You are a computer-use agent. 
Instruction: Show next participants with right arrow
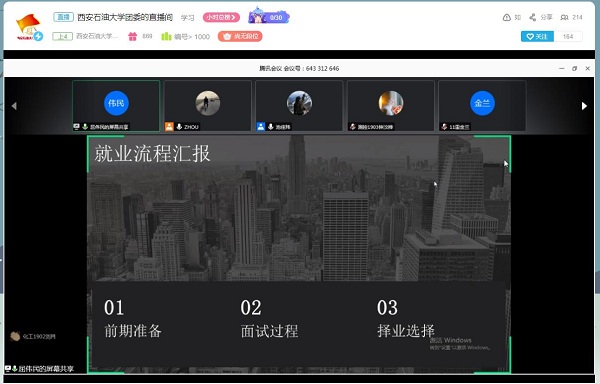pyautogui.click(x=584, y=106)
